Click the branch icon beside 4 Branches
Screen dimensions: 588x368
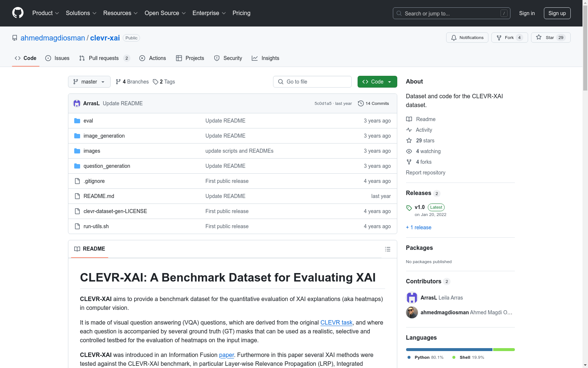click(118, 82)
